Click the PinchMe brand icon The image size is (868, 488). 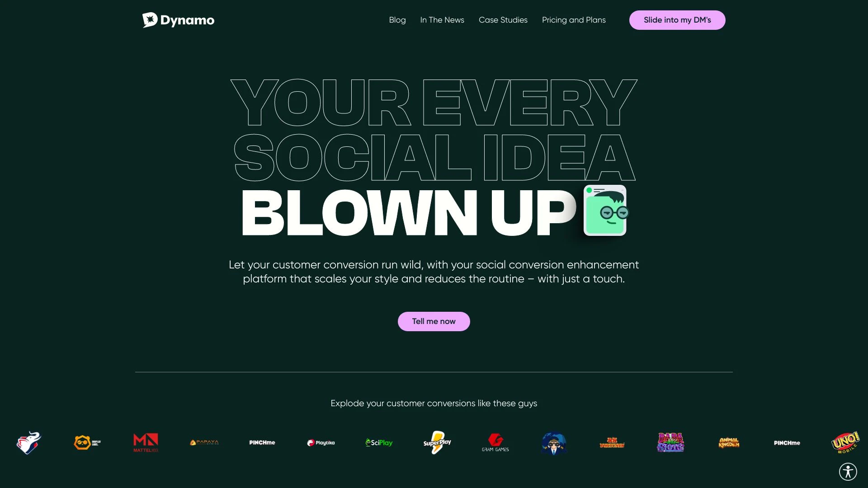pos(262,443)
